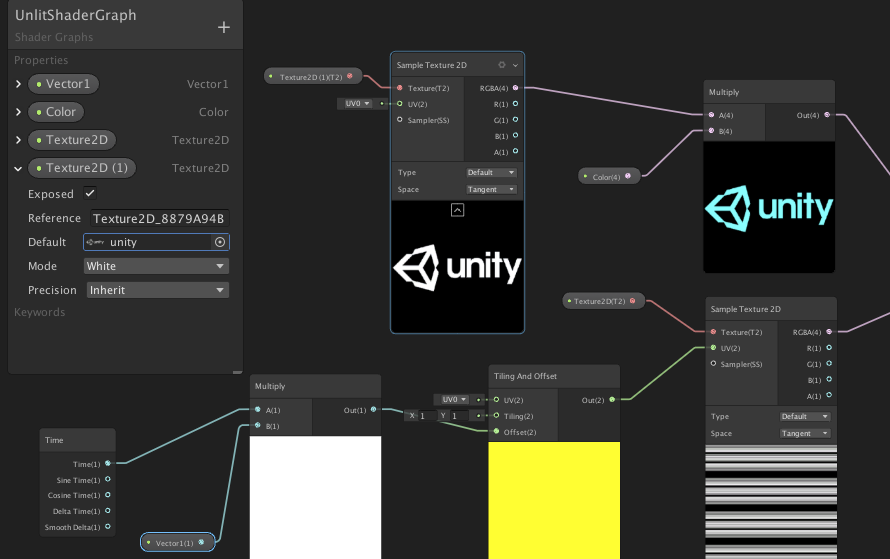Open Type dropdown on lower Sample Texture 2D
The image size is (890, 559).
point(805,417)
